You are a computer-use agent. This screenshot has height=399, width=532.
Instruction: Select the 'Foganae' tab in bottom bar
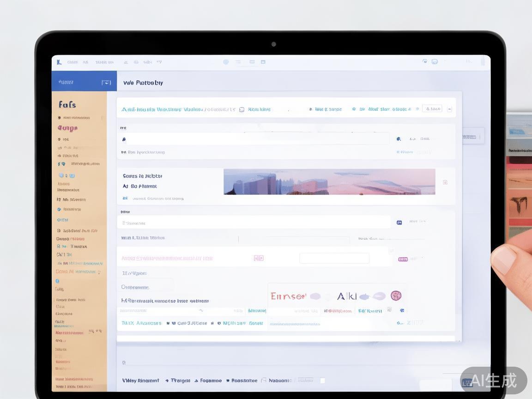211,381
